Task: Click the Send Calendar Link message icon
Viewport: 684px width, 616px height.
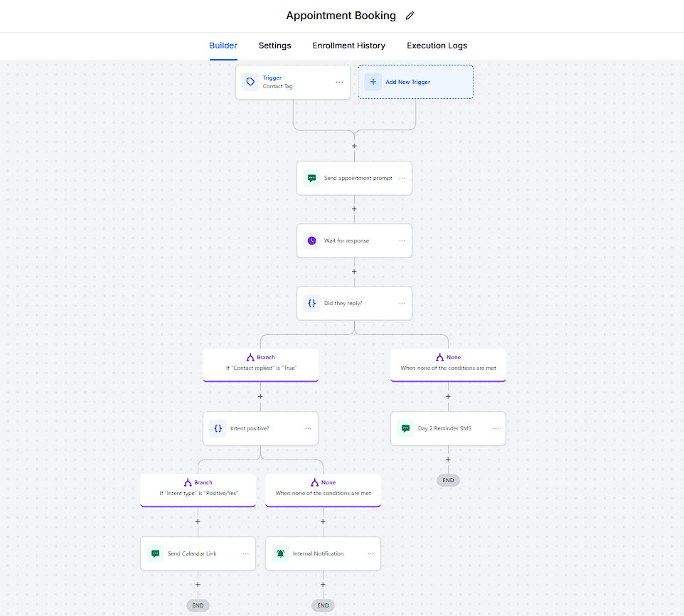Action: tap(155, 553)
